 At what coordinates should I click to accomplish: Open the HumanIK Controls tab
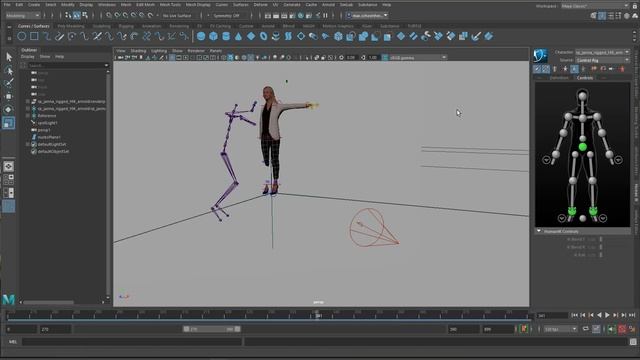pos(585,78)
